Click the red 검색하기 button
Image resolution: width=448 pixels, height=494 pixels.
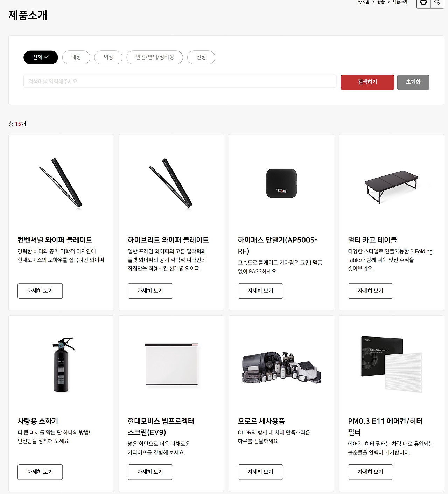click(367, 82)
